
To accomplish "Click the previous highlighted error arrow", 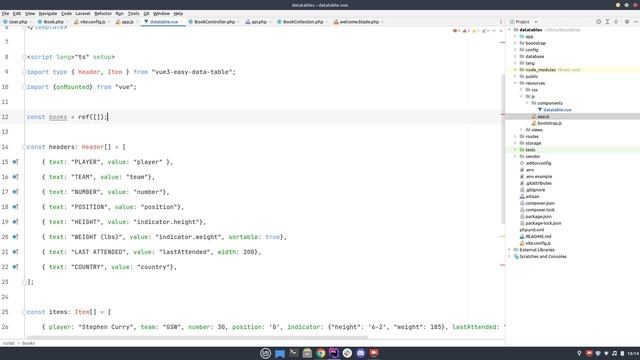I will (x=494, y=31).
